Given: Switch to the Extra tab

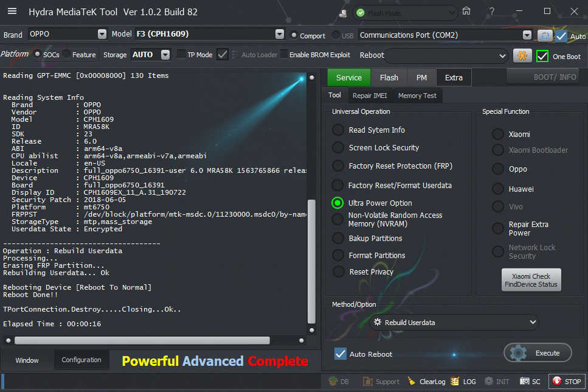Looking at the screenshot, I should 454,78.
